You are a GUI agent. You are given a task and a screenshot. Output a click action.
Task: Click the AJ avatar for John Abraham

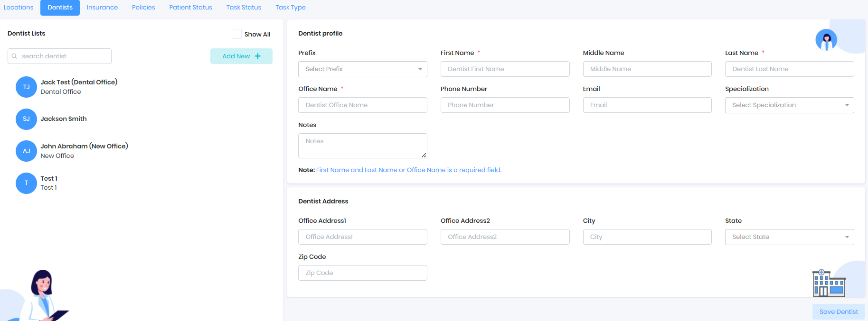26,151
